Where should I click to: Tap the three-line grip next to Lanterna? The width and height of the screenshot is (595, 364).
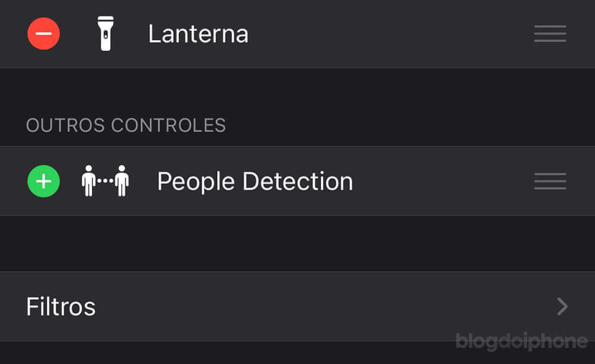(x=550, y=33)
